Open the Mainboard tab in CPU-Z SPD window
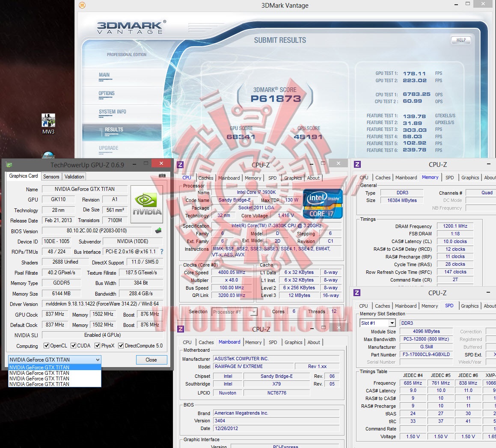 406,306
